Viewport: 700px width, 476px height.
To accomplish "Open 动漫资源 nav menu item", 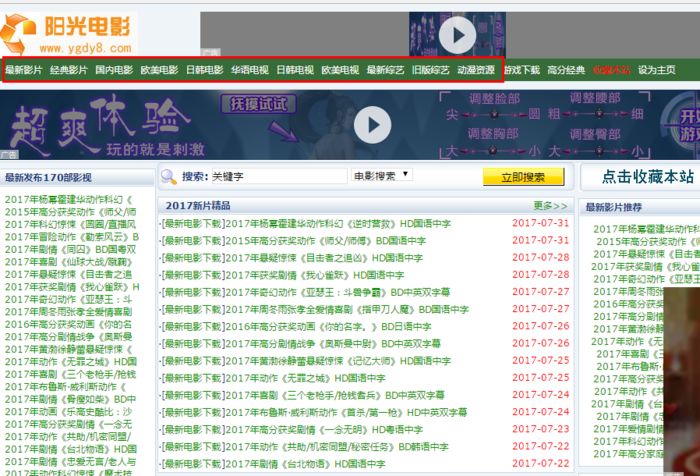I will click(476, 70).
